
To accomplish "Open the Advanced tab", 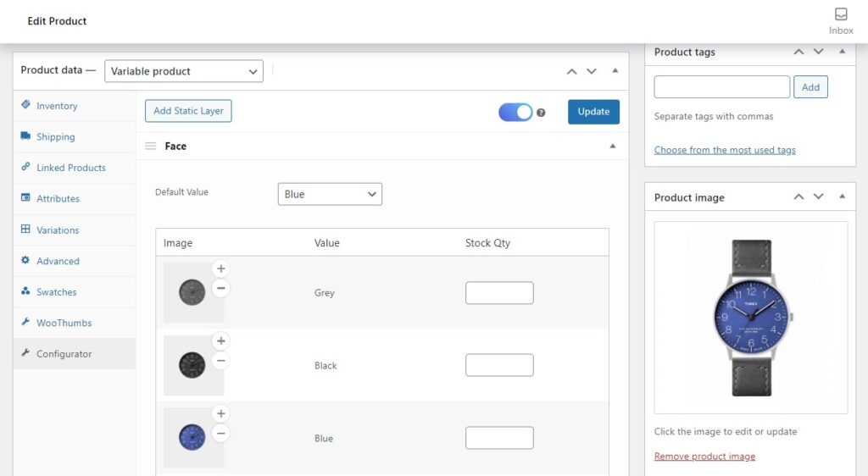I will 75,261.
